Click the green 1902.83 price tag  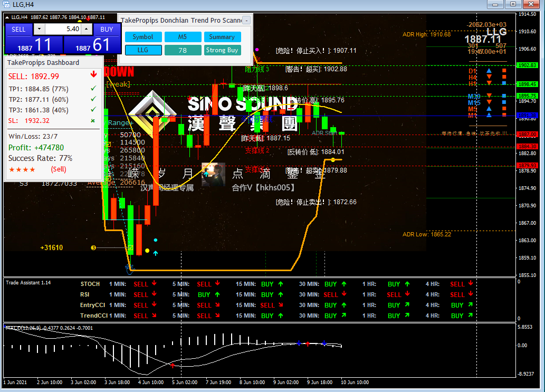point(527,65)
